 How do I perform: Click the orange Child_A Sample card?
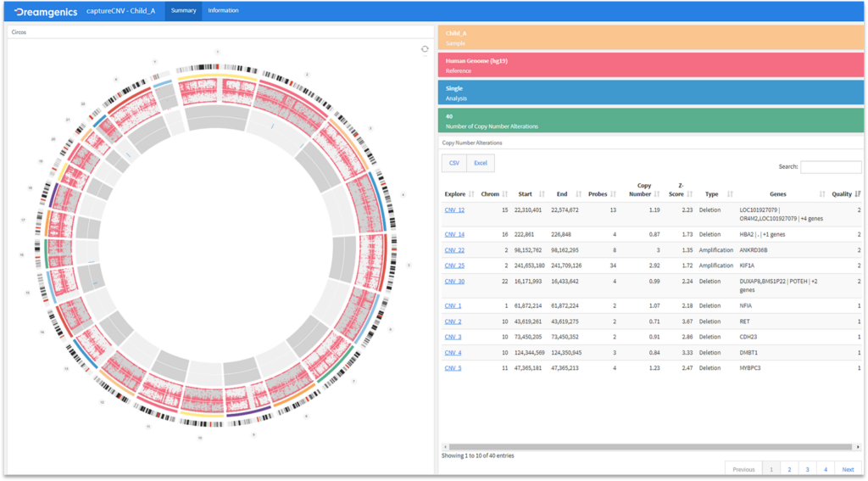click(x=650, y=37)
